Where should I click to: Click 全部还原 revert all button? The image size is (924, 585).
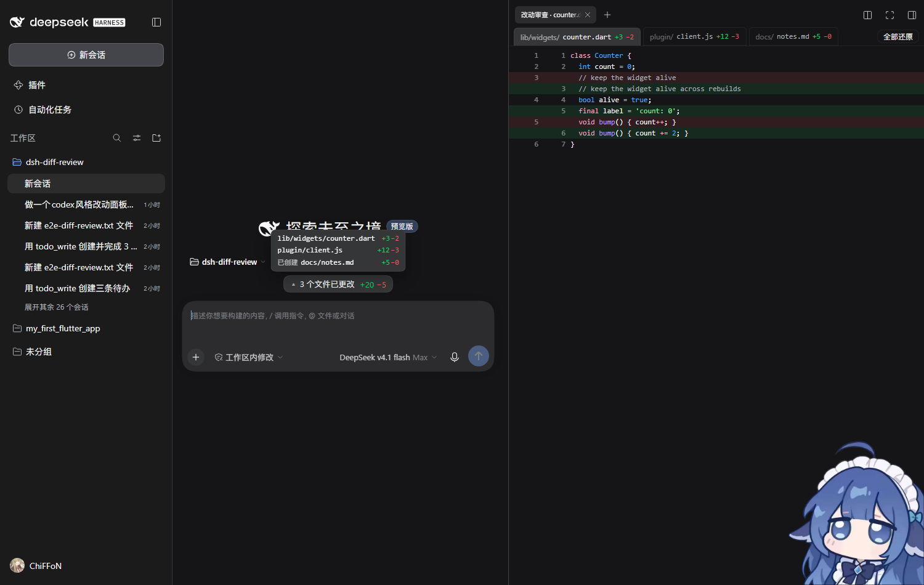(x=898, y=37)
